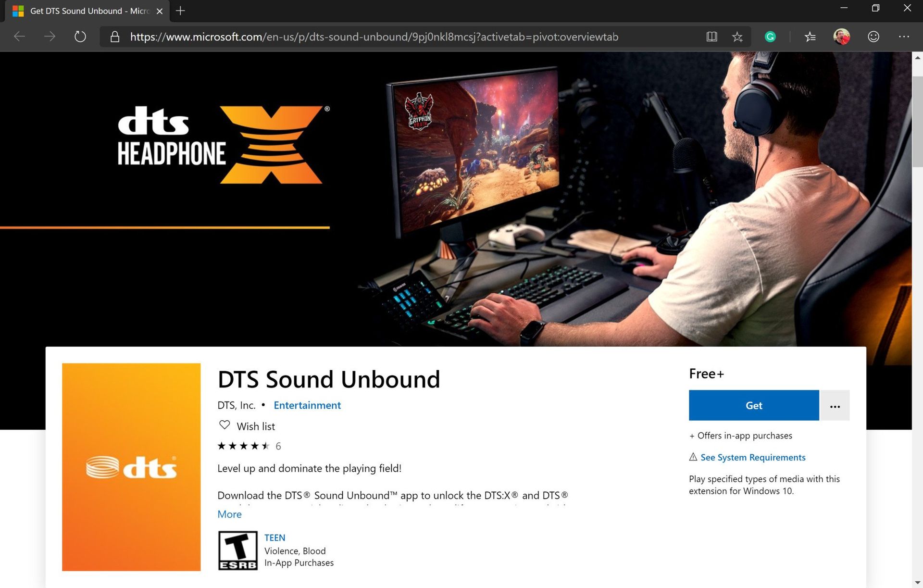Image resolution: width=923 pixels, height=588 pixels.
Task: Navigate back to the previous page
Action: point(19,37)
